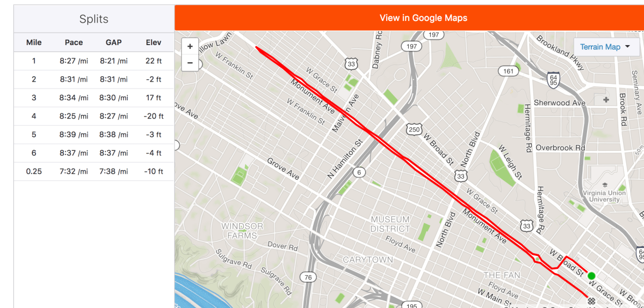Click the Virginia Union University icon
The image size is (644, 308).
pos(605,185)
